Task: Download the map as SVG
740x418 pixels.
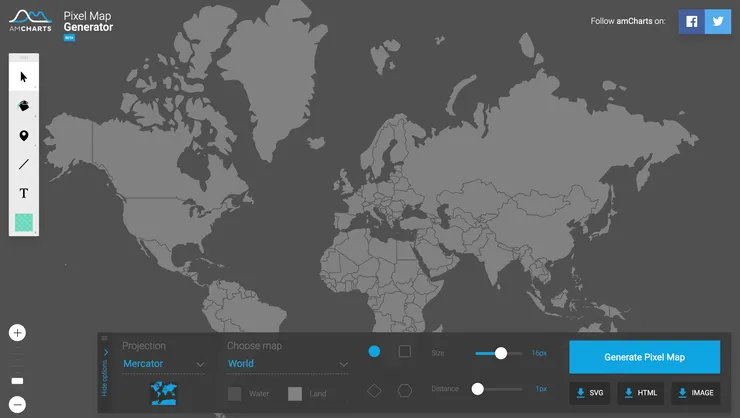Action: click(x=590, y=393)
